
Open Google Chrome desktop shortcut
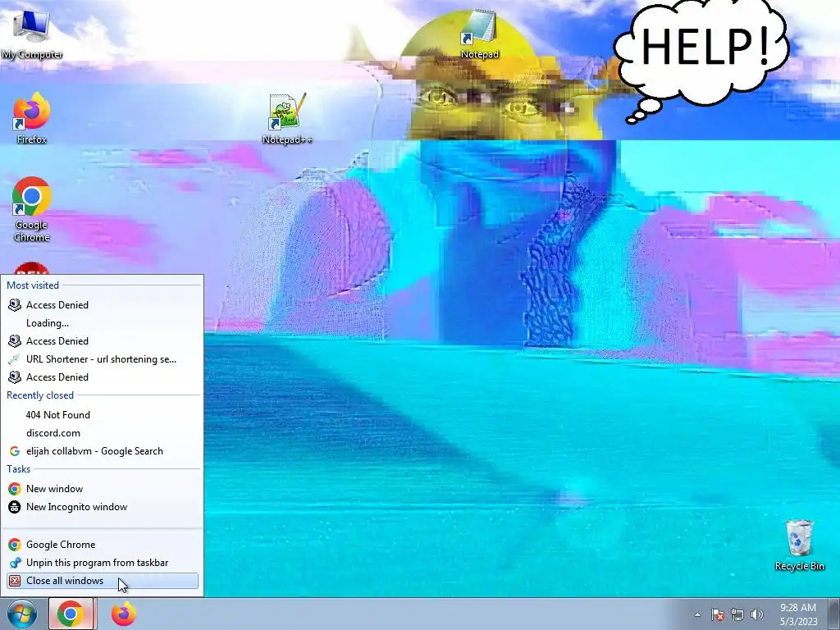(x=32, y=209)
